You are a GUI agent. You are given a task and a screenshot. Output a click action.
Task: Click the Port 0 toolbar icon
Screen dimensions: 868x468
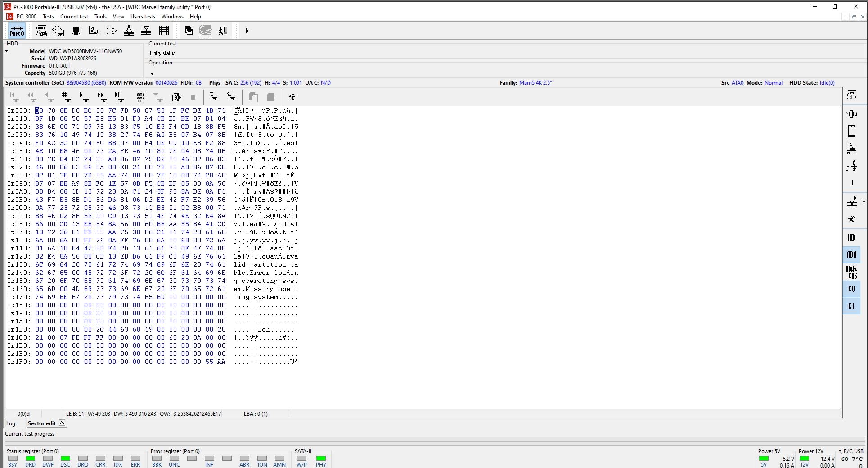(x=17, y=31)
